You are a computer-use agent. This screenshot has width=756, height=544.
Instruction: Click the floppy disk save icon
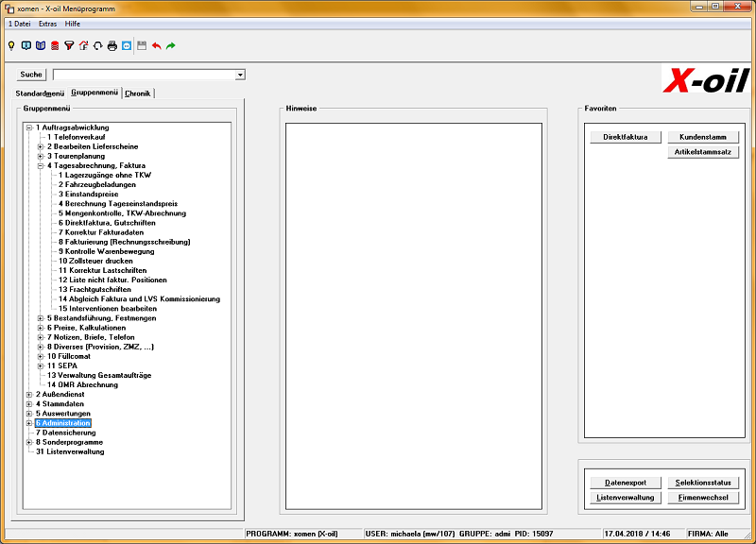click(x=142, y=45)
